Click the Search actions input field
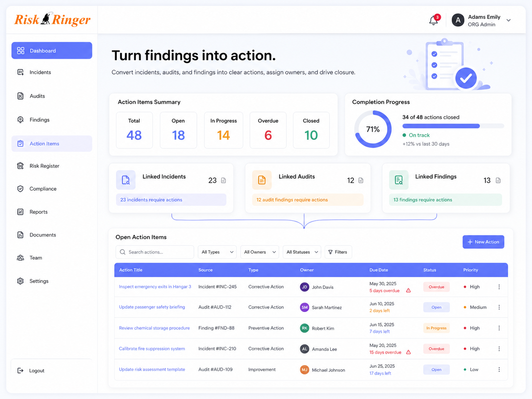The image size is (532, 399). point(155,252)
